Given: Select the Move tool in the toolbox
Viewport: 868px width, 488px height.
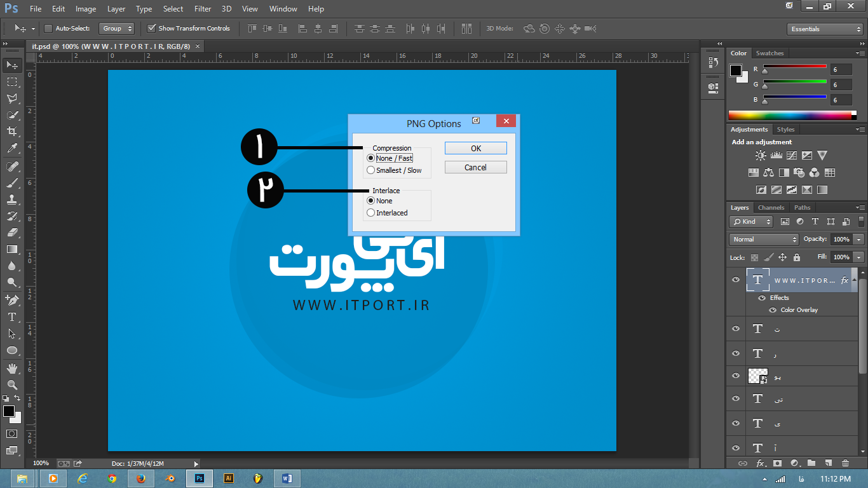Looking at the screenshot, I should (12, 65).
